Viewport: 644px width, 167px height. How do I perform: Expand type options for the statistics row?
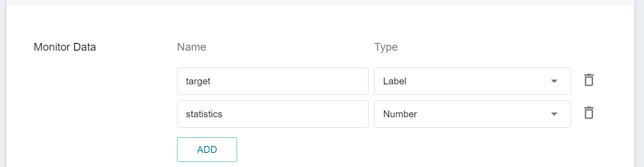point(472,114)
